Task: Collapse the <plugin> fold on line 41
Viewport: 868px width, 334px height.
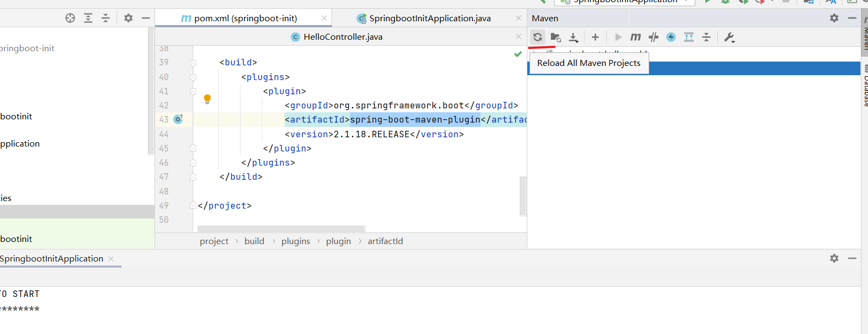Action: click(x=193, y=92)
